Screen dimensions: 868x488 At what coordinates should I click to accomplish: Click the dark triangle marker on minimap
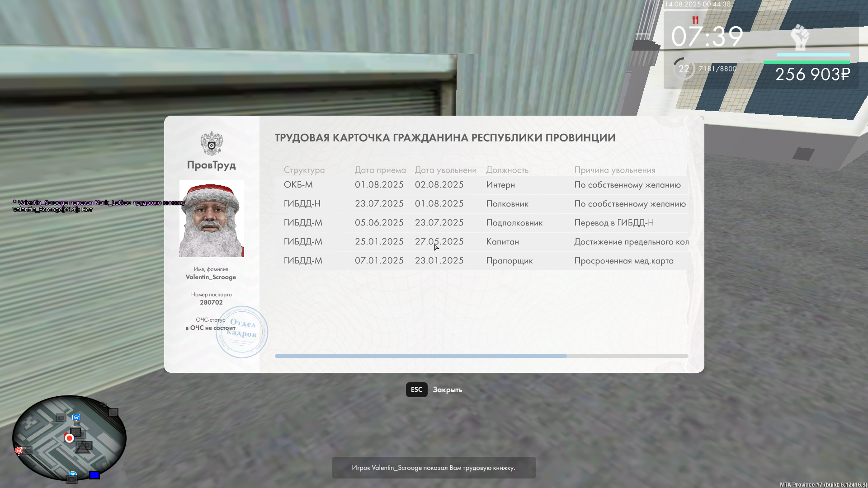pyautogui.click(x=83, y=448)
